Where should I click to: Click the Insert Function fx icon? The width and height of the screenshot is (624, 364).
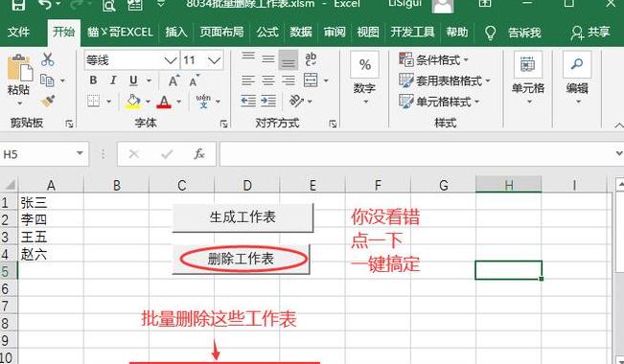pos(199,154)
